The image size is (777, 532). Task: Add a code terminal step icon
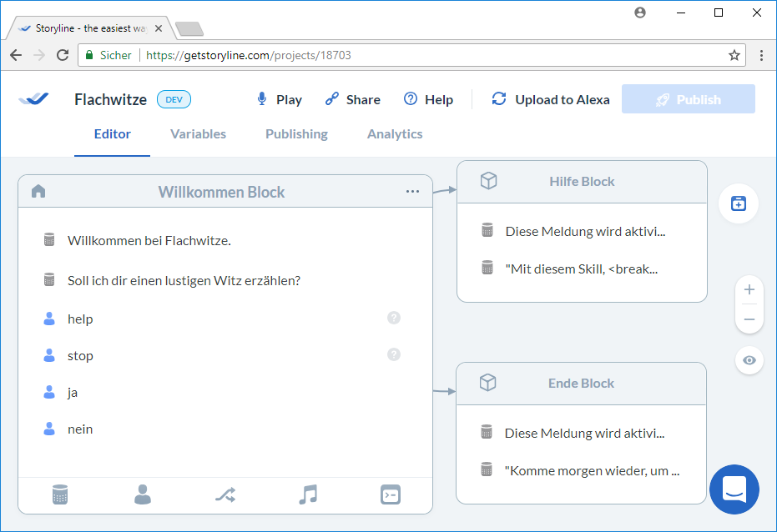390,494
